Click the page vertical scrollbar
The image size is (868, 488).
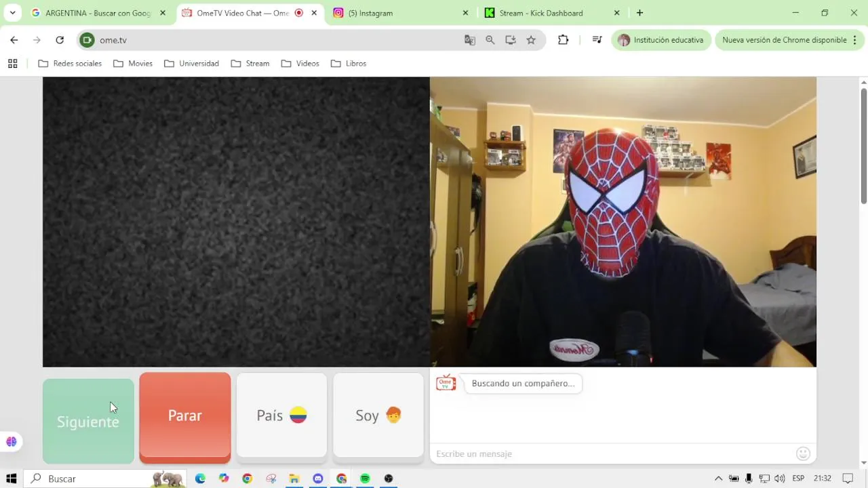tap(863, 145)
